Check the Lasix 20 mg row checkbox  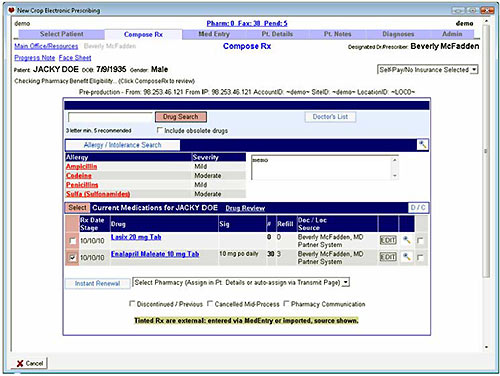pyautogui.click(x=72, y=240)
